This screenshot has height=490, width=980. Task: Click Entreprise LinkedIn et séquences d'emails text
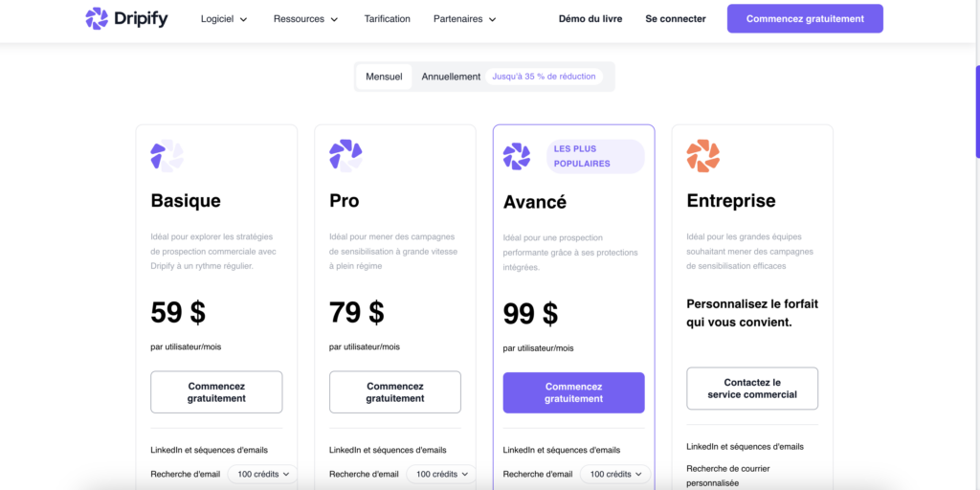click(745, 447)
